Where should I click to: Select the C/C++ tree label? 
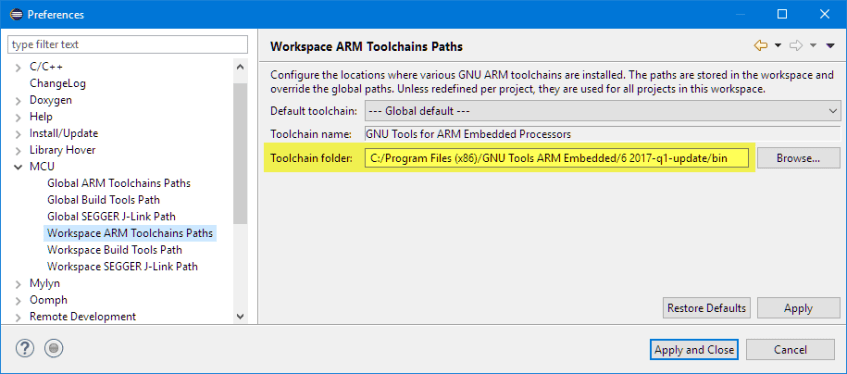click(x=46, y=67)
